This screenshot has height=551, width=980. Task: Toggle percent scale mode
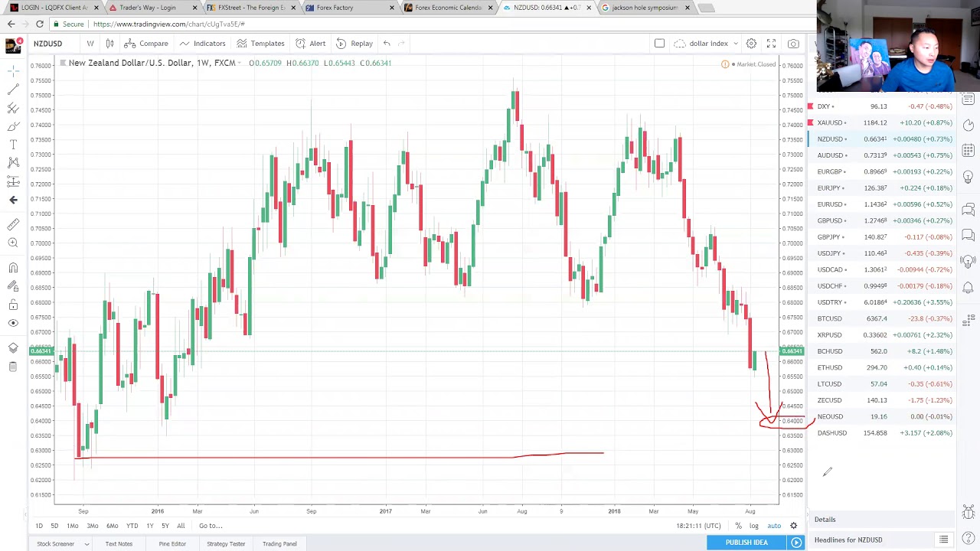pos(738,526)
